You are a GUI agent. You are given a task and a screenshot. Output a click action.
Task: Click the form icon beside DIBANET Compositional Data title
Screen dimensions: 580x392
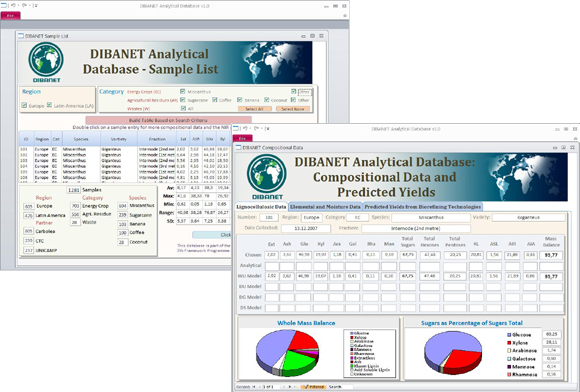click(239, 148)
